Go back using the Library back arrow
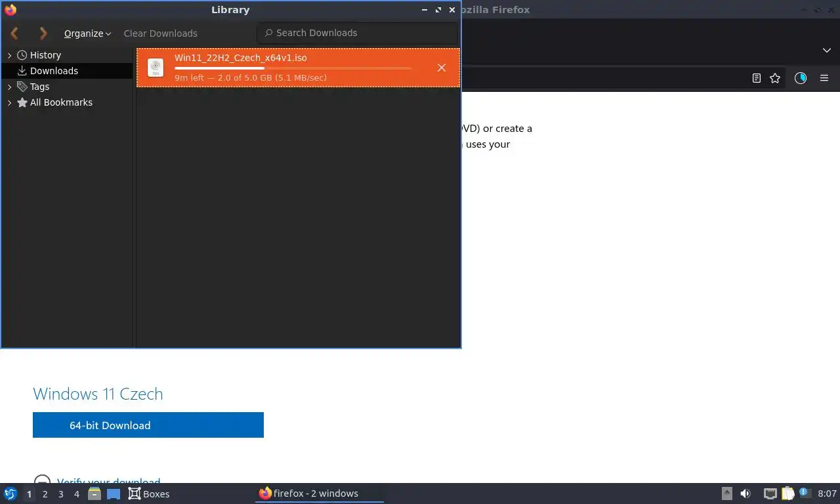Viewport: 840px width, 504px height. (14, 33)
